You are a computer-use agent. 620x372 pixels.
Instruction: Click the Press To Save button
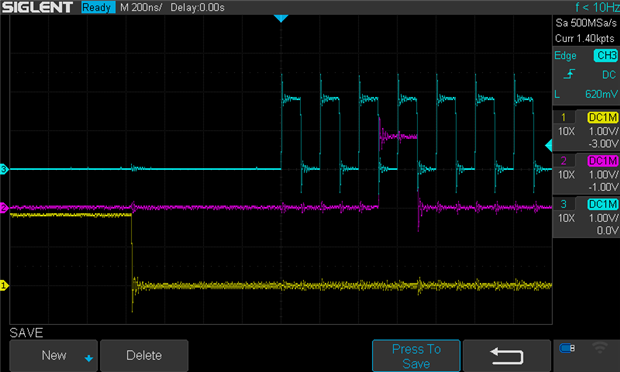[416, 356]
